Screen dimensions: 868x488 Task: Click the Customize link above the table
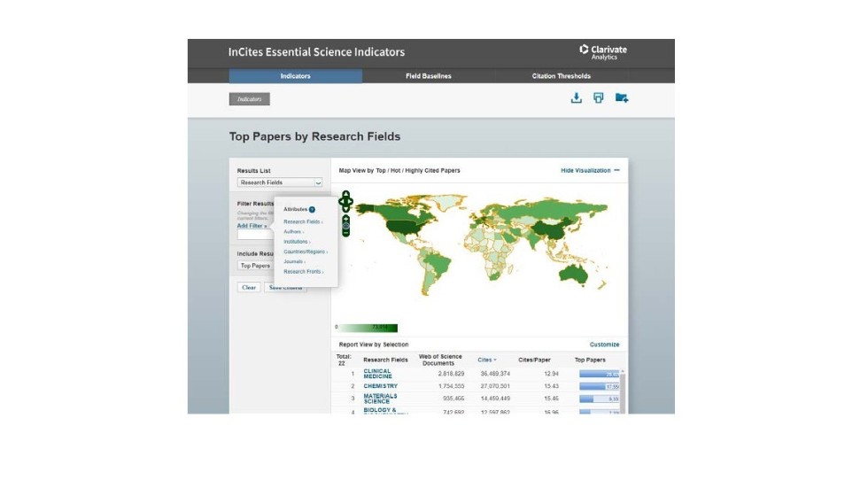604,345
